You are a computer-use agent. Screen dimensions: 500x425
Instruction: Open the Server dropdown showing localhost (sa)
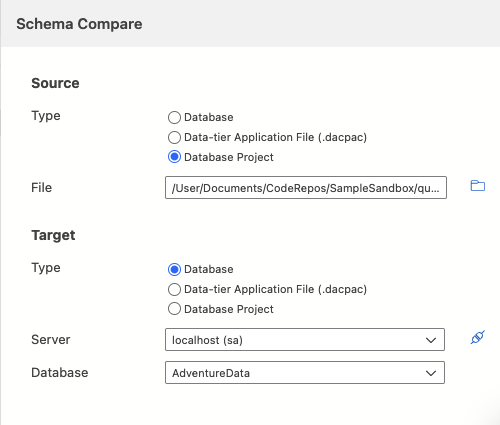(x=305, y=340)
